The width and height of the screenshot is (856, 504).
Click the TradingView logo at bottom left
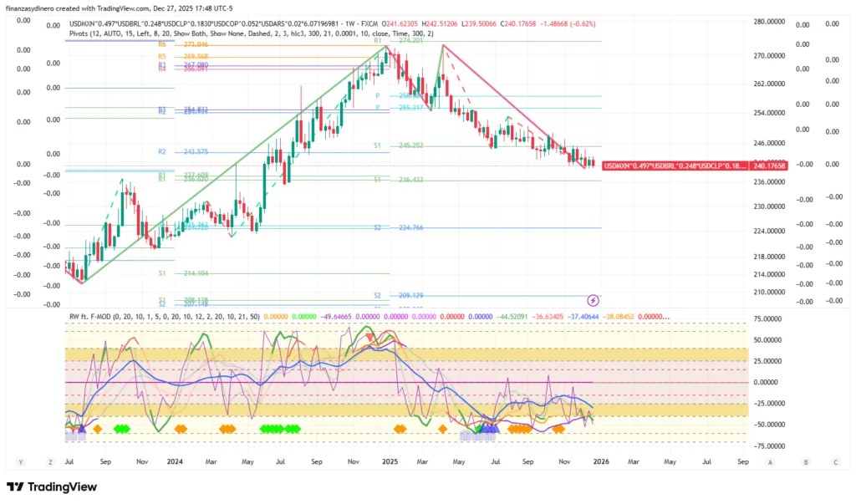(53, 487)
